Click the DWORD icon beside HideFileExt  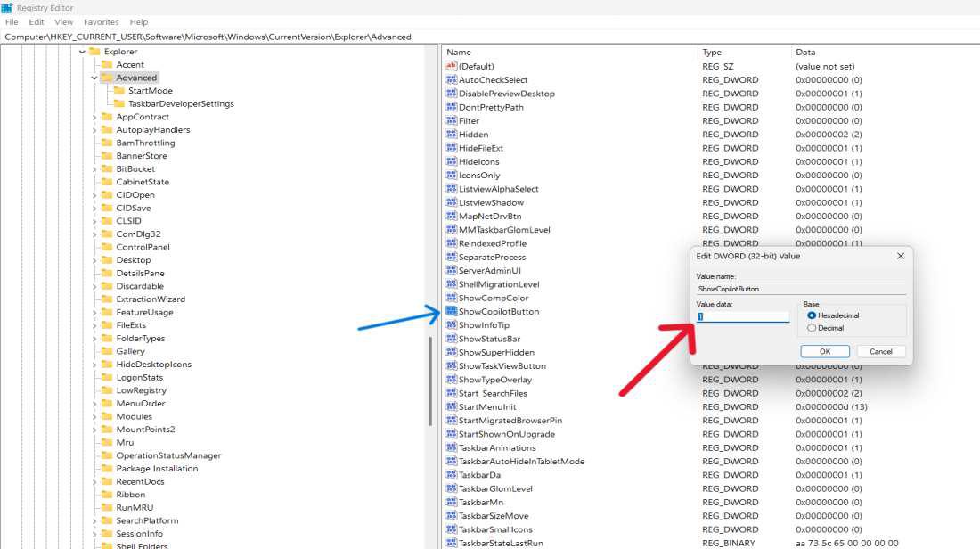click(452, 148)
